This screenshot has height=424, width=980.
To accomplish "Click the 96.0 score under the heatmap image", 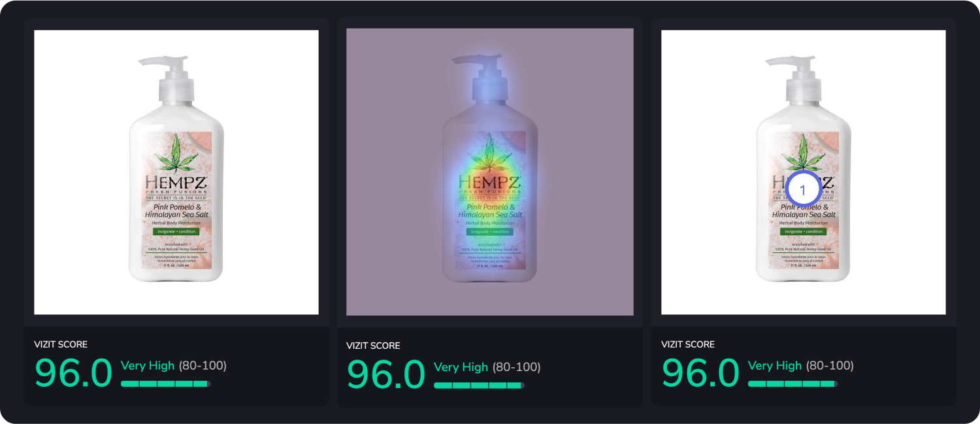I will tap(385, 374).
